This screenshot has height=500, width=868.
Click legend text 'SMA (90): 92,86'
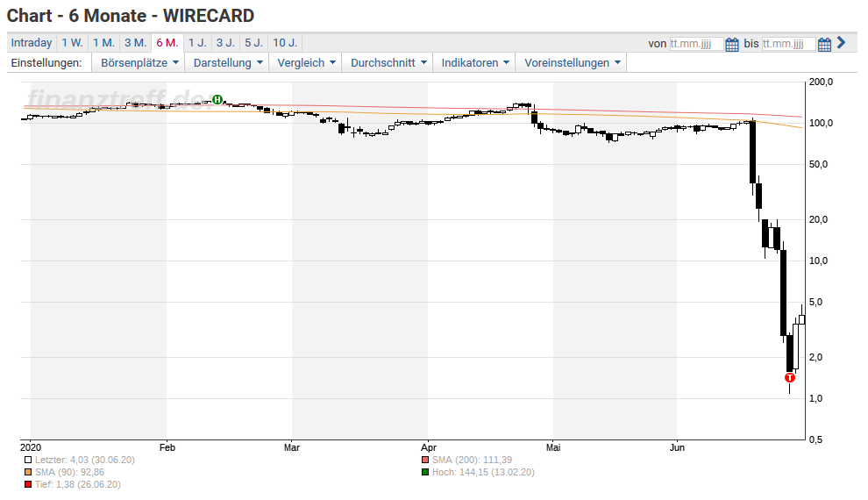coord(70,472)
